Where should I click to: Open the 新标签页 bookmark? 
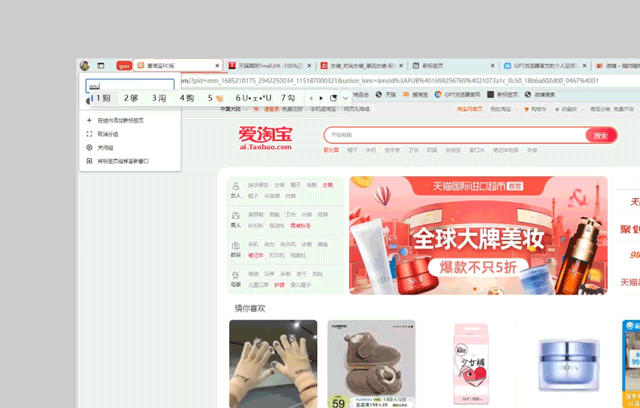[x=502, y=94]
